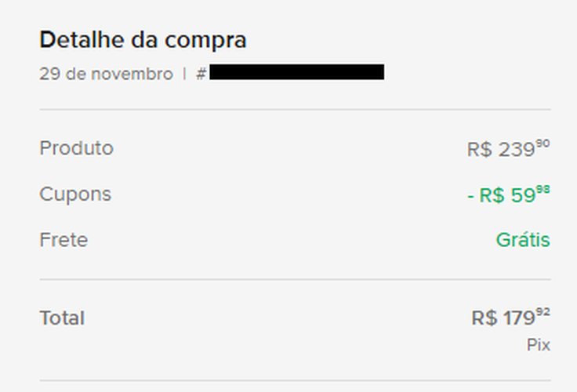Click the hash symbol before the order number
This screenshot has width=577, height=392.
pos(201,74)
